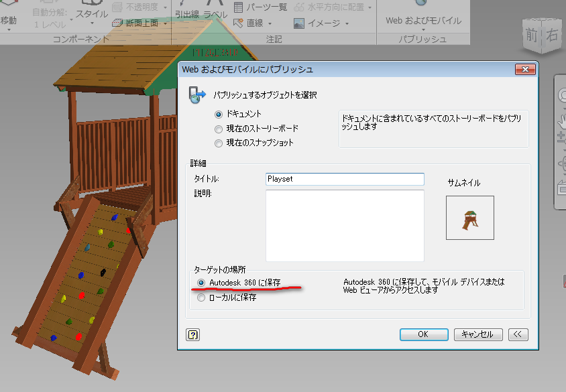
Task: Click the playset thumbnail preview
Action: [469, 218]
